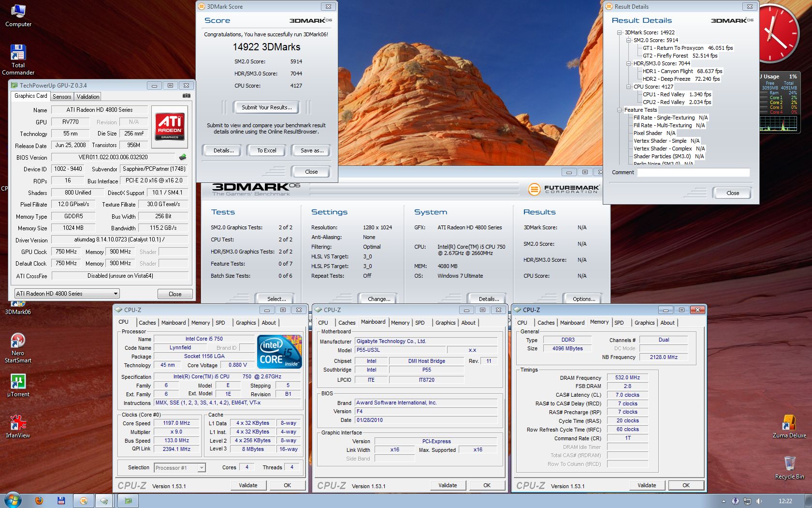Image resolution: width=812 pixels, height=508 pixels.
Task: Collapse the SM2.0 Score tree node
Action: pyautogui.click(x=628, y=40)
